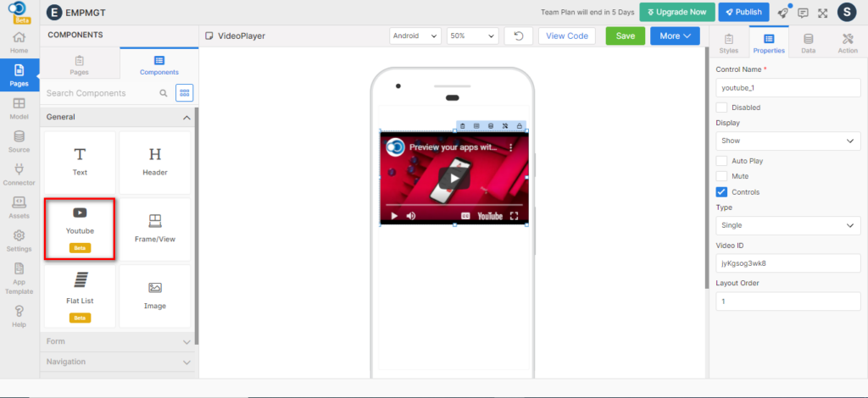Screen dimensions: 868x398
Task: Open the Source section
Action: coord(19,142)
